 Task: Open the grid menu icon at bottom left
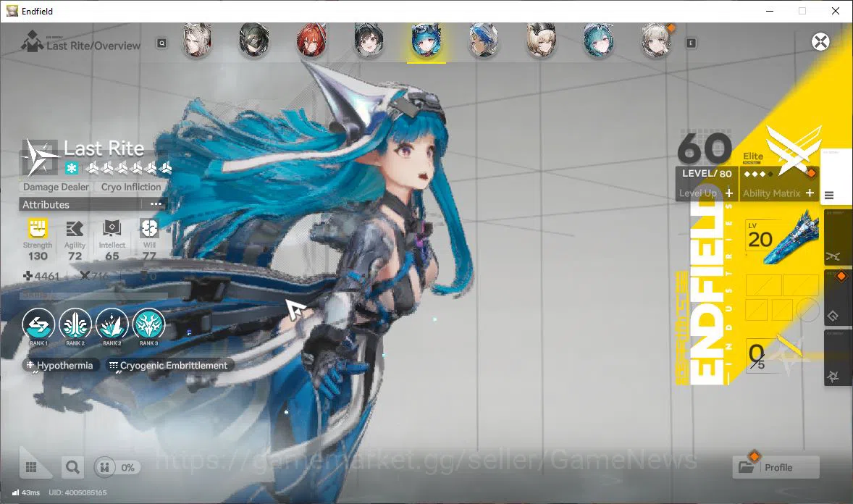pos(31,467)
